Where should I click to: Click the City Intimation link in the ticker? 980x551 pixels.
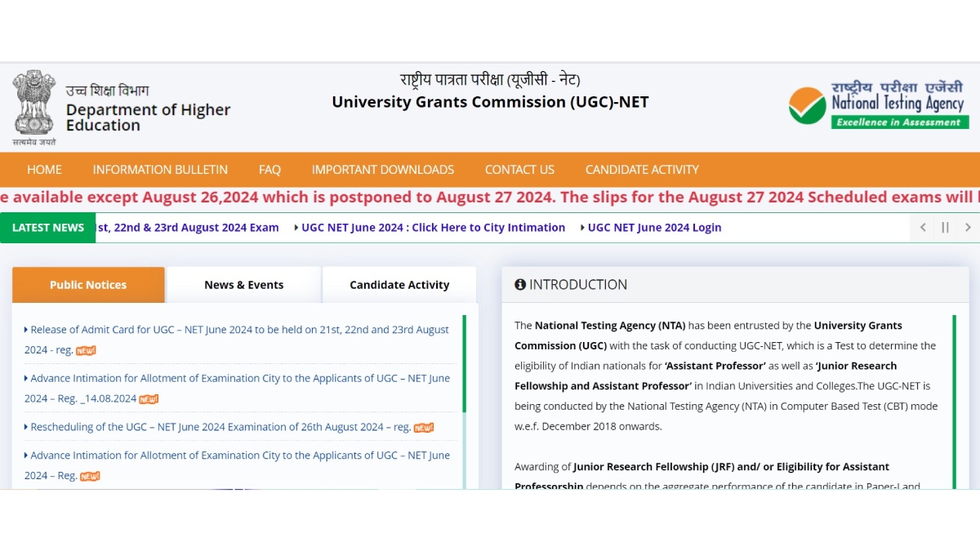coord(433,227)
